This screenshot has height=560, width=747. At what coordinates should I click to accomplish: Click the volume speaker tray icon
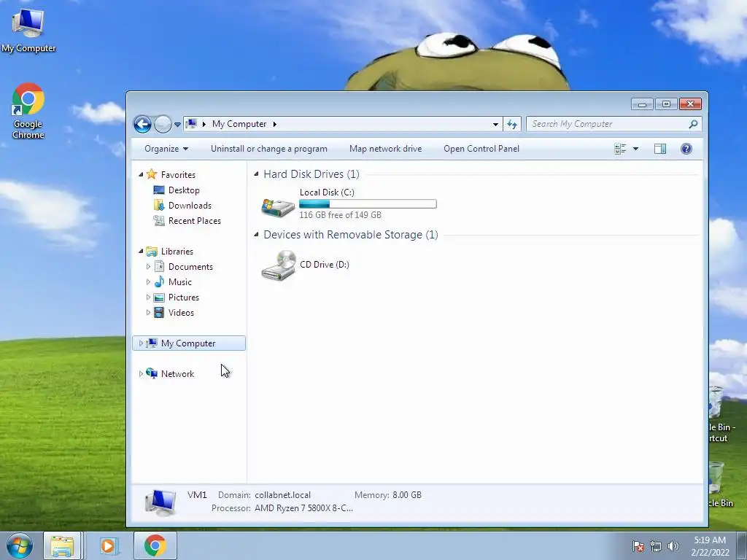click(673, 546)
